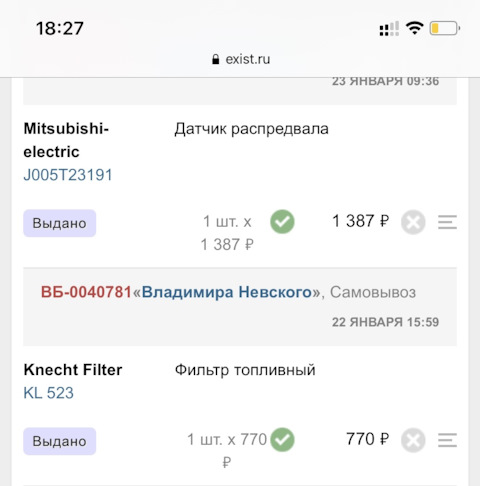Open order ВБ-0040781 details
480x486 pixels.
pyautogui.click(x=86, y=292)
